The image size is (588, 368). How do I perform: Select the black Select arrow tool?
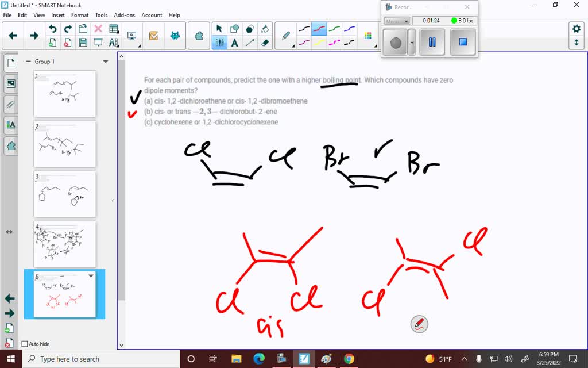(x=220, y=28)
